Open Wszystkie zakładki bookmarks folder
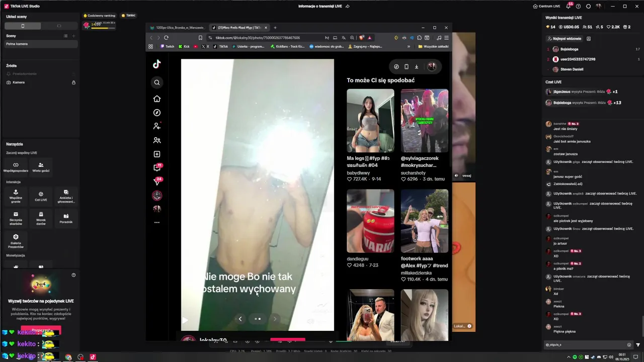Image resolution: width=644 pixels, height=362 pixels. pos(433,46)
